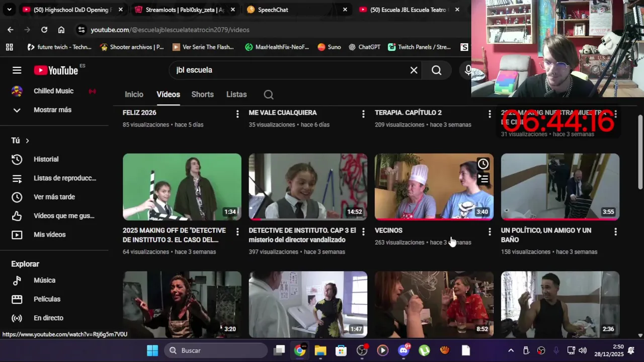Open options menu for FELIZ 2026

[x=237, y=114]
